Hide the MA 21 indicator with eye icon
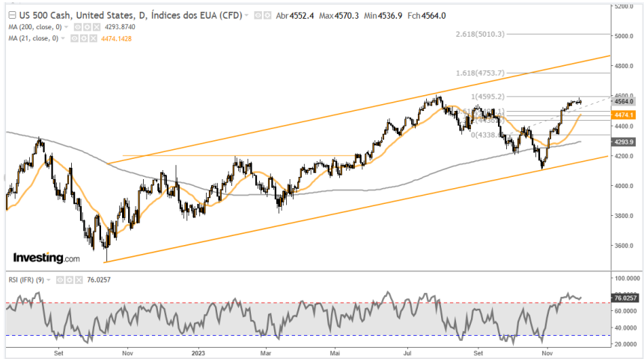Image resolution: width=644 pixels, height=359 pixels. click(x=73, y=37)
